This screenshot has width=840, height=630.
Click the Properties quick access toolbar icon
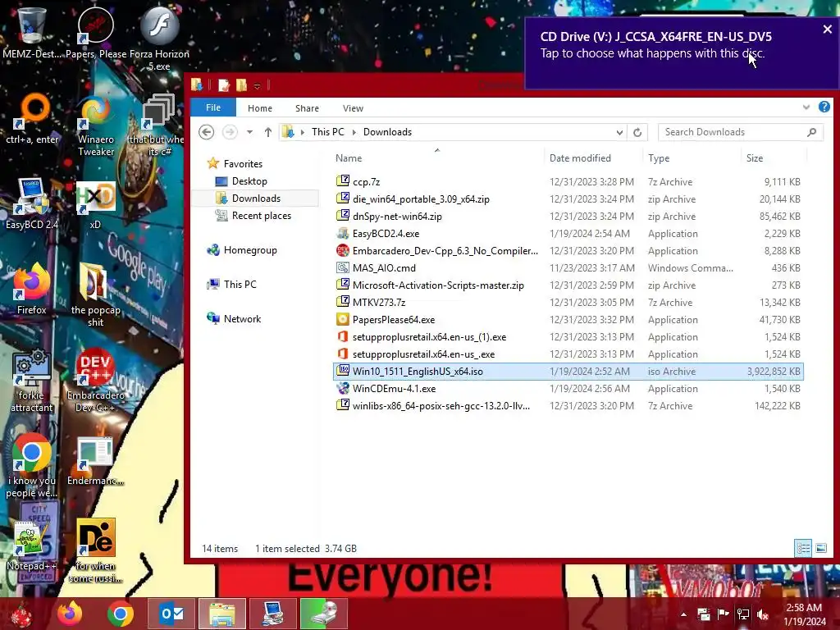(x=224, y=84)
